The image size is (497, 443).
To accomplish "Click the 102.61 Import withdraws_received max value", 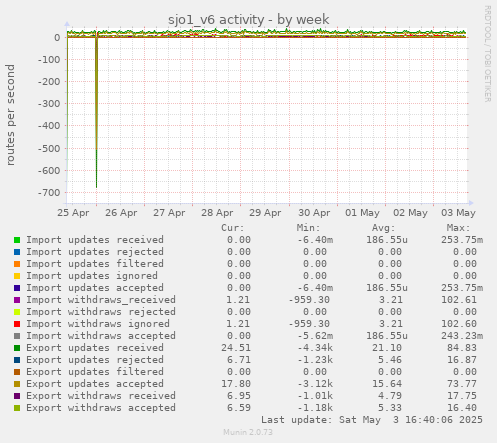I will [x=459, y=300].
